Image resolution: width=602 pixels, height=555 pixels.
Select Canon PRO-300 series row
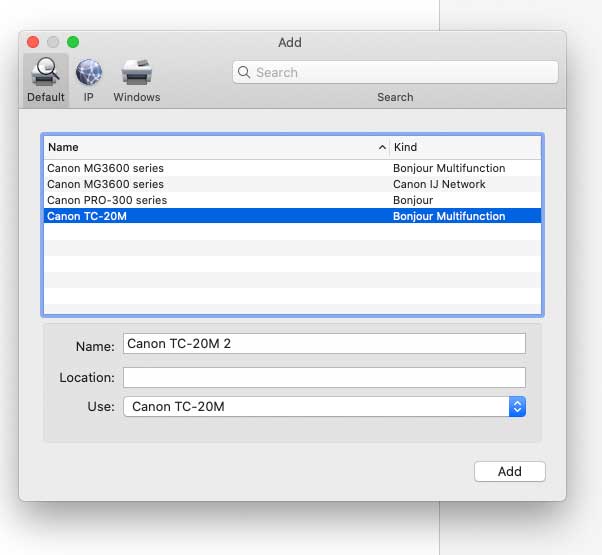pos(292,200)
